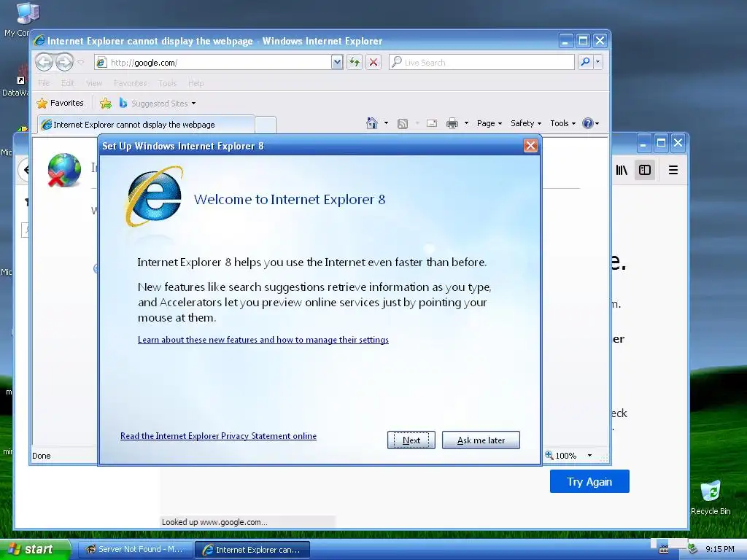Screen dimensions: 747x560
Task: Read the Internet Explorer Privacy Statement online
Action: coord(218,436)
